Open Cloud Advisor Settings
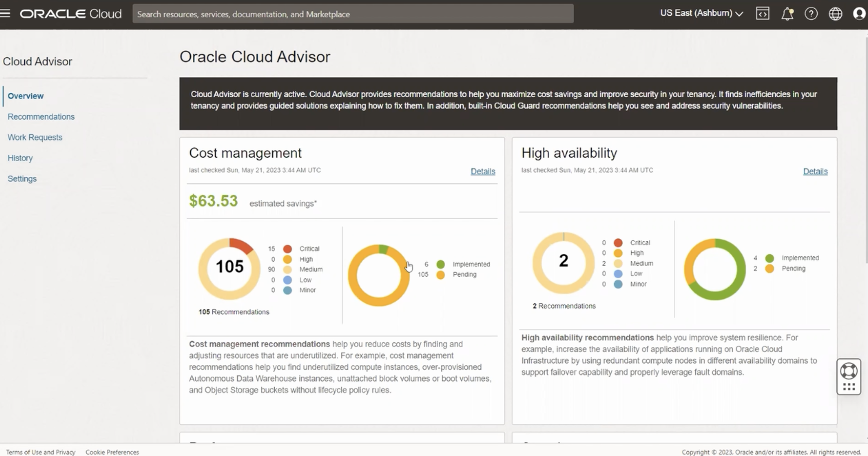 click(x=22, y=179)
